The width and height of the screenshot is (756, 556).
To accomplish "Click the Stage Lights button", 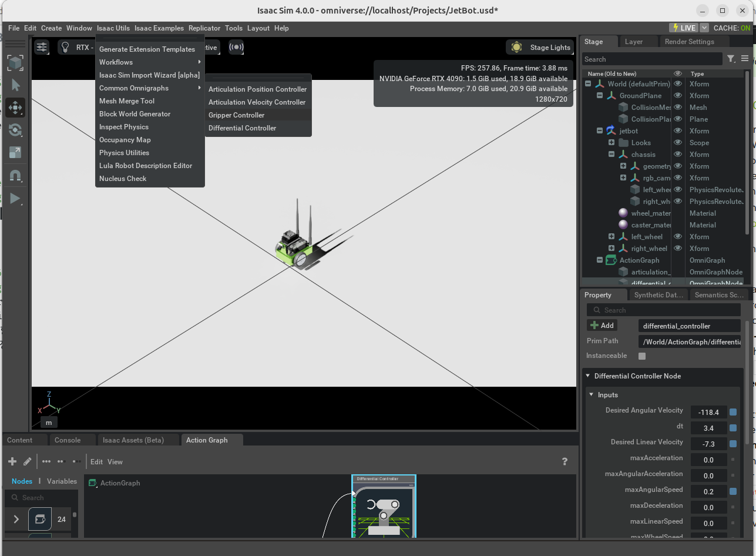I will (x=539, y=48).
